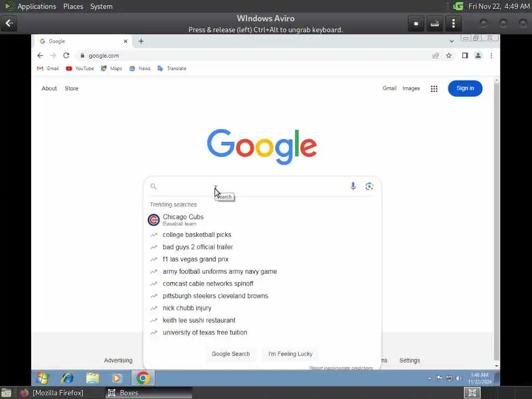Screen dimensions: 532x399
Task: Select the Google browser tab
Action: [83, 41]
